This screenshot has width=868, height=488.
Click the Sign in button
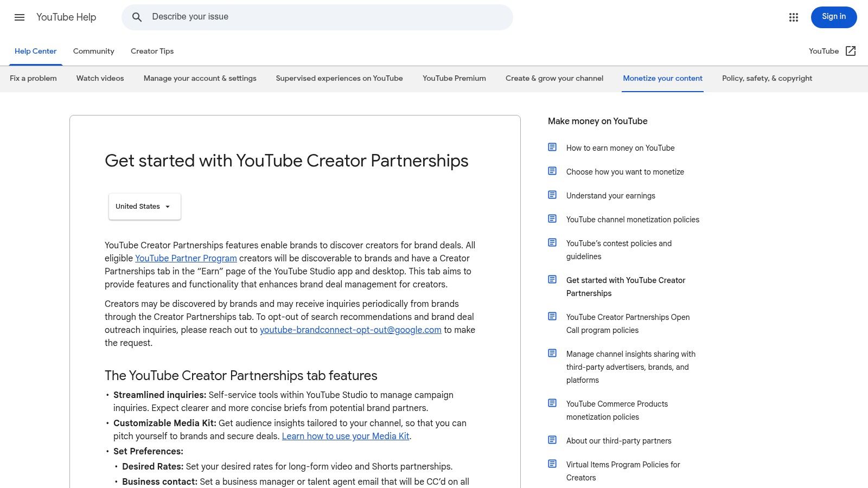(x=834, y=17)
